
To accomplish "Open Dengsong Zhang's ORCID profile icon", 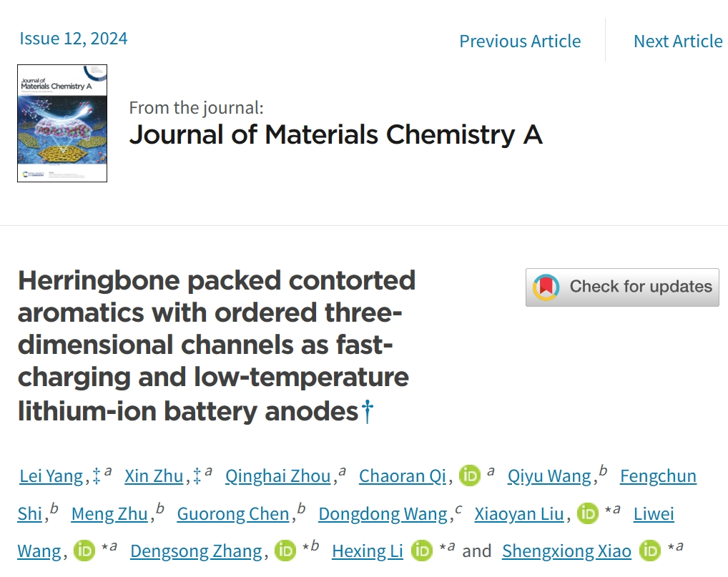I will 285,551.
